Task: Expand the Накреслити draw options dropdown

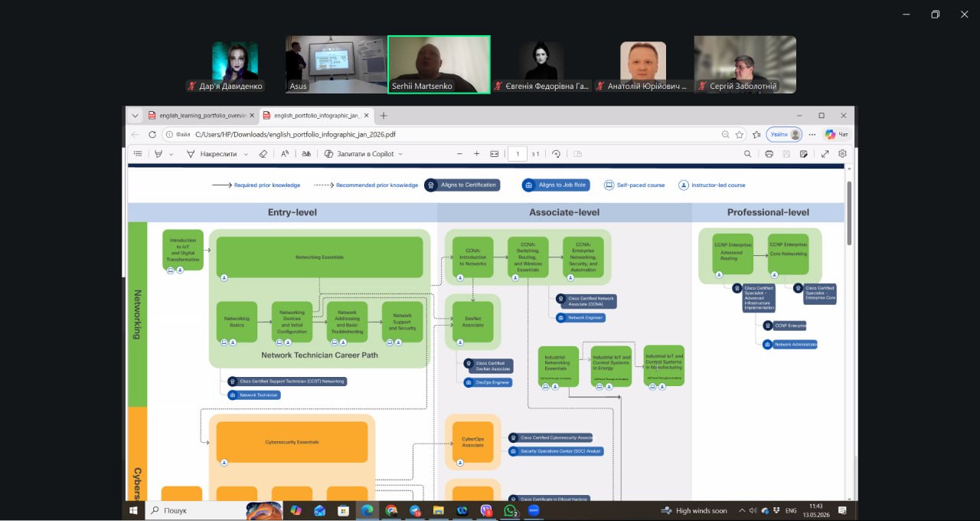Action: tap(246, 154)
